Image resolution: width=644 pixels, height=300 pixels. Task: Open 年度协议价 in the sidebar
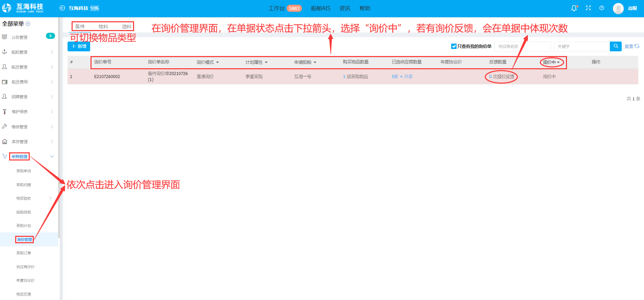click(25, 280)
